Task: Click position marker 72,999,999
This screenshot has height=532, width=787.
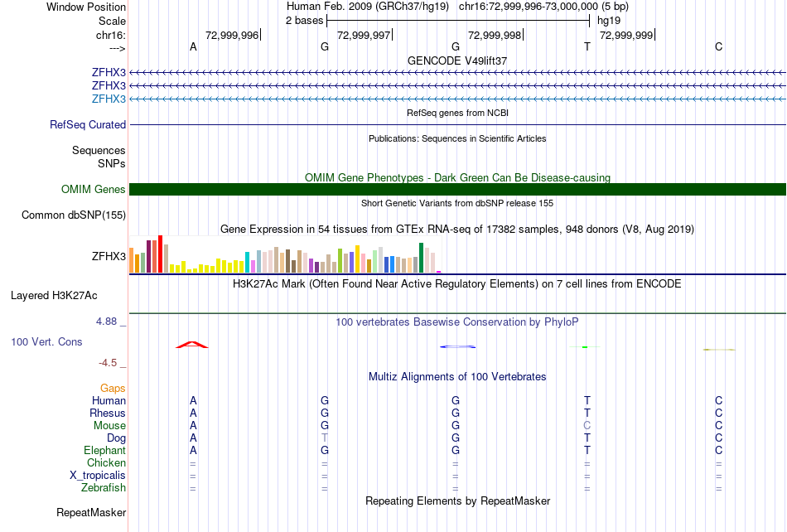Action: 626,35
